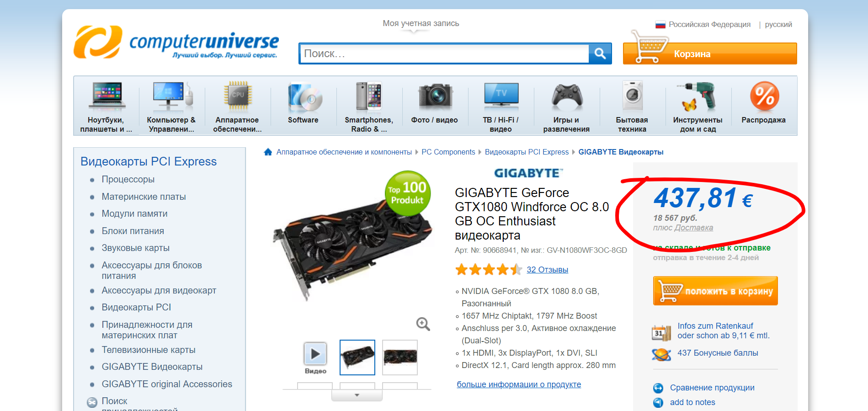
Task: Select GIGABYTE original Accessories in sidebar
Action: point(167,384)
